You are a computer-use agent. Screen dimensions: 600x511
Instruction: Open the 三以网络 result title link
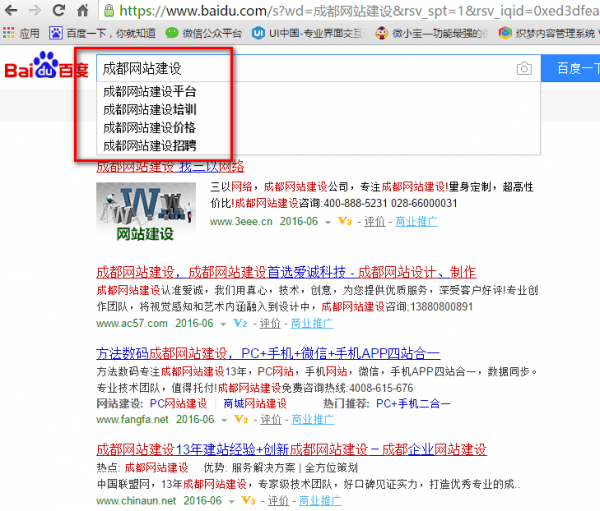pyautogui.click(x=171, y=167)
